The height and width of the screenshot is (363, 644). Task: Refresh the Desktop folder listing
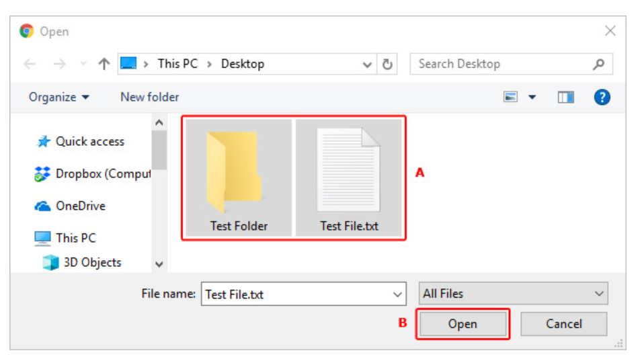point(387,65)
